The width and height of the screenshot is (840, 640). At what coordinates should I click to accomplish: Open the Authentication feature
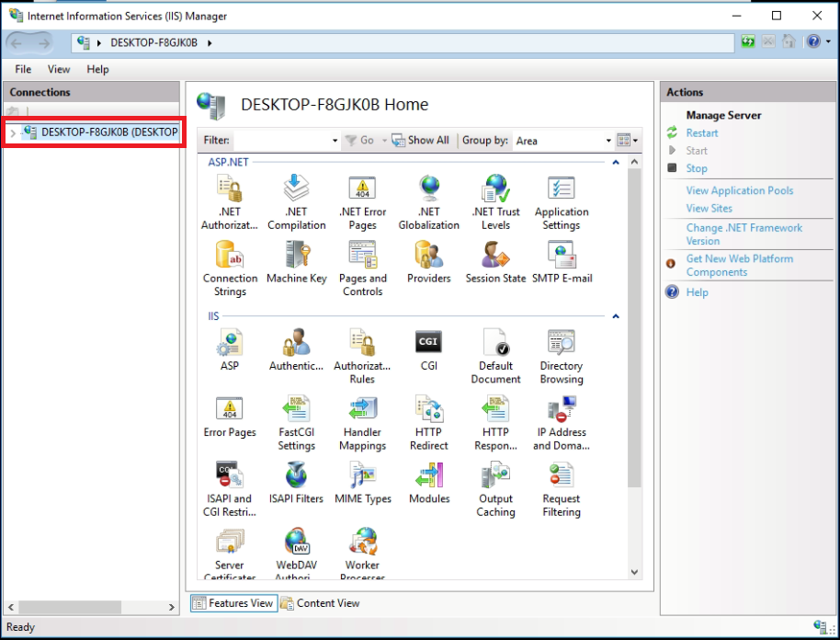(x=296, y=350)
